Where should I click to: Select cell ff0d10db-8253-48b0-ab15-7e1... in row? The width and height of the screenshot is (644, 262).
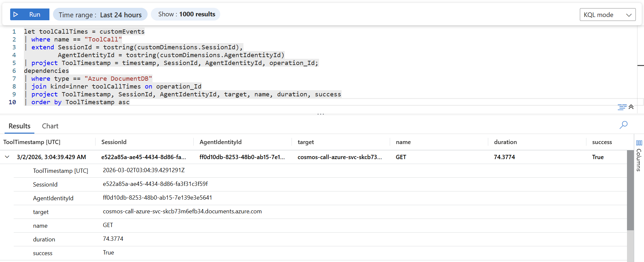click(x=242, y=157)
